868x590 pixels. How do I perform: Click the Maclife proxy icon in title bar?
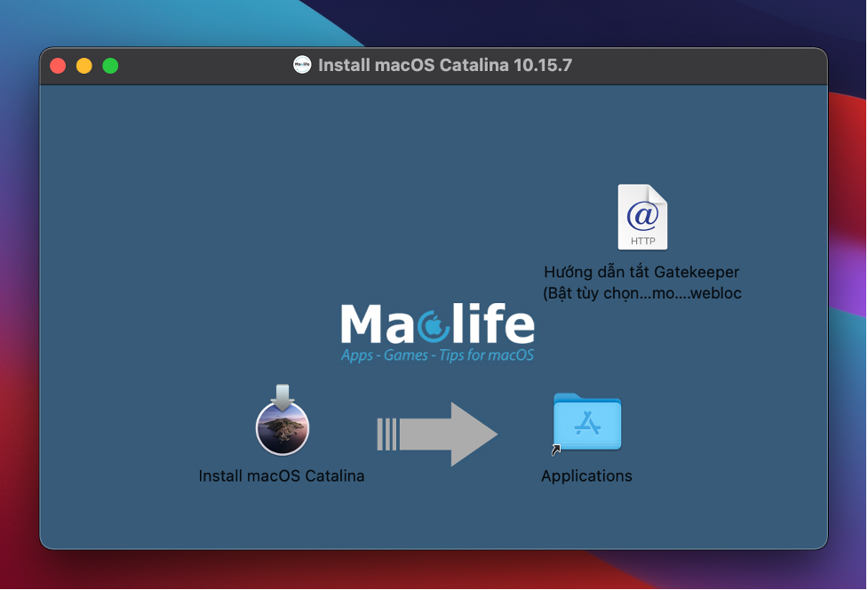[x=302, y=66]
